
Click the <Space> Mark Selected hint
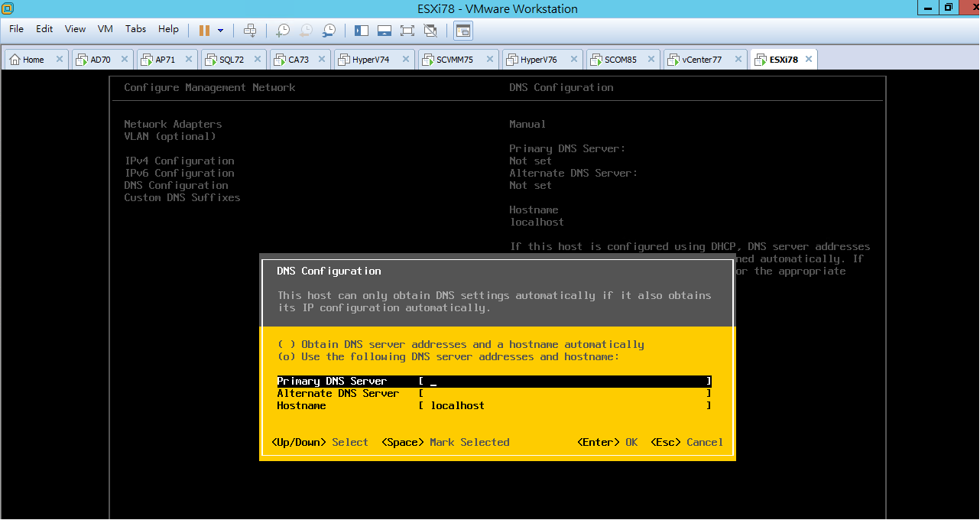pos(446,442)
